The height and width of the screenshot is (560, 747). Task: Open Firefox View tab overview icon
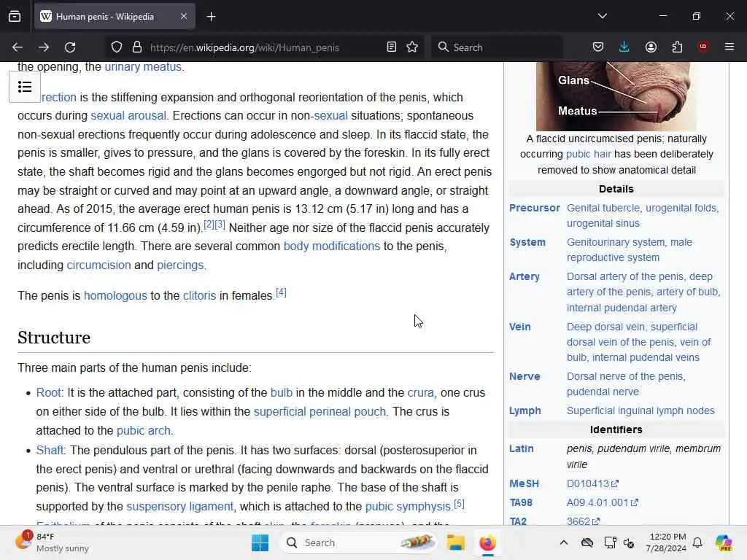15,17
